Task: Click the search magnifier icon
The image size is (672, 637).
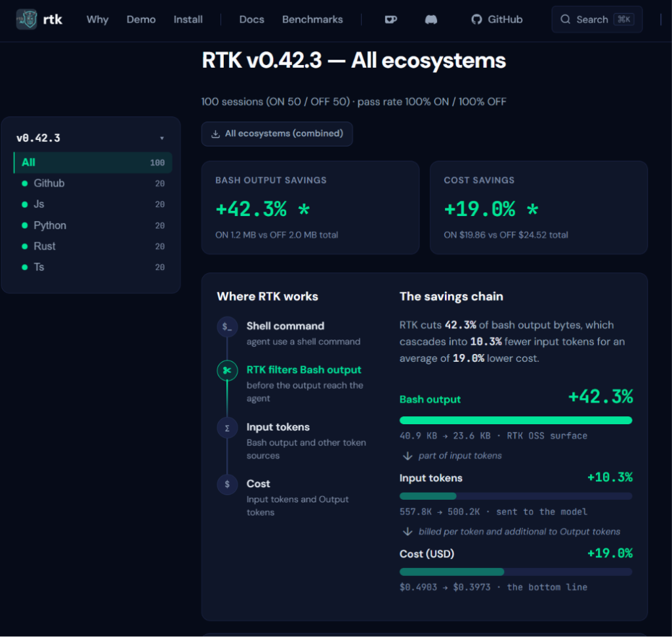Action: pos(565,19)
